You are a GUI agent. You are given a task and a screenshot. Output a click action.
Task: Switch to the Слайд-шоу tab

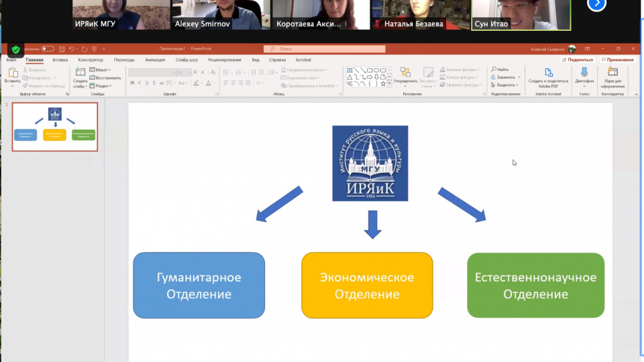pos(186,60)
